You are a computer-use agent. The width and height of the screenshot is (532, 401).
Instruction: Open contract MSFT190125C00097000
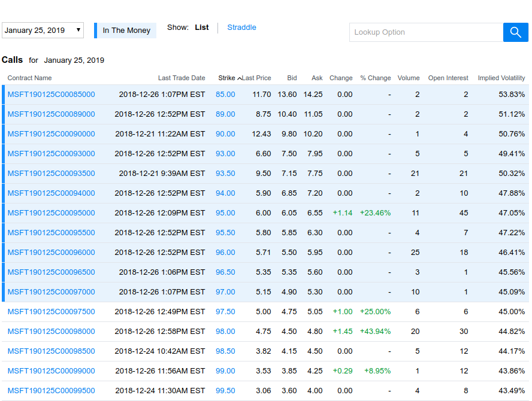click(52, 292)
